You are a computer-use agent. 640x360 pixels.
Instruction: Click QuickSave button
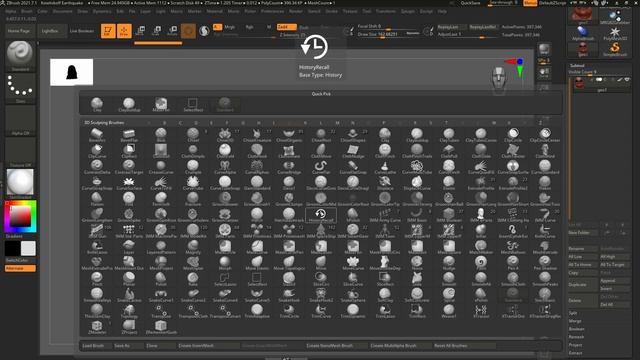pos(470,3)
